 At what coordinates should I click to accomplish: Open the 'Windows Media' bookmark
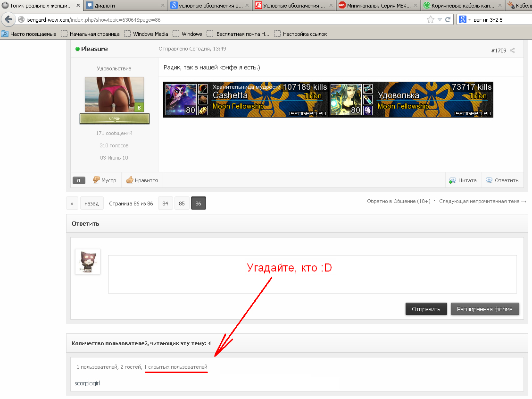tap(146, 34)
